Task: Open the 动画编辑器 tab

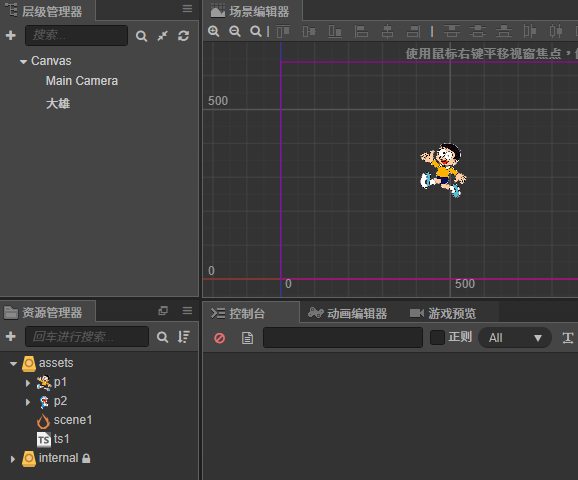Action: click(347, 313)
